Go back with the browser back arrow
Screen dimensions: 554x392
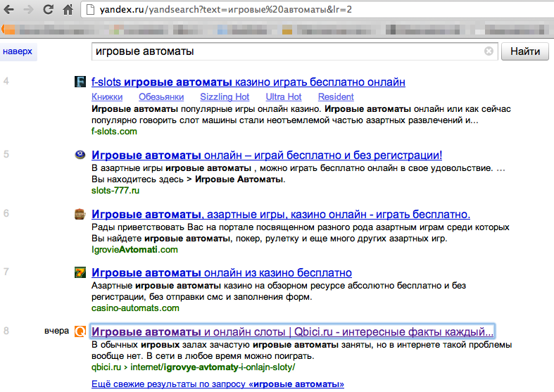(9, 10)
